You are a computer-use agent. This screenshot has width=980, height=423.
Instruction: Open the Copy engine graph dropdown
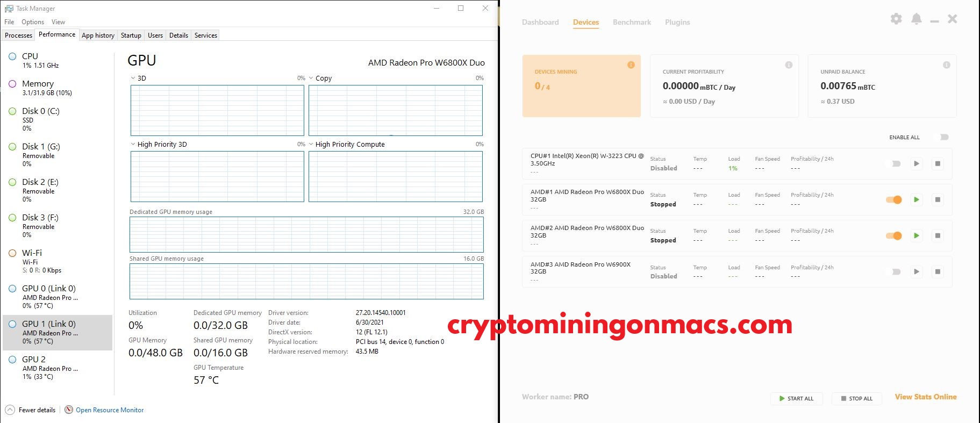(311, 78)
